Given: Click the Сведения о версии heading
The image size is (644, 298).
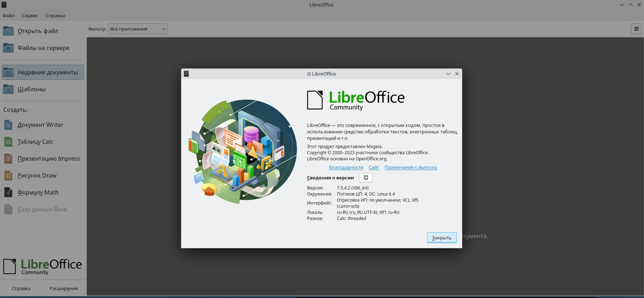Looking at the screenshot, I should 331,178.
